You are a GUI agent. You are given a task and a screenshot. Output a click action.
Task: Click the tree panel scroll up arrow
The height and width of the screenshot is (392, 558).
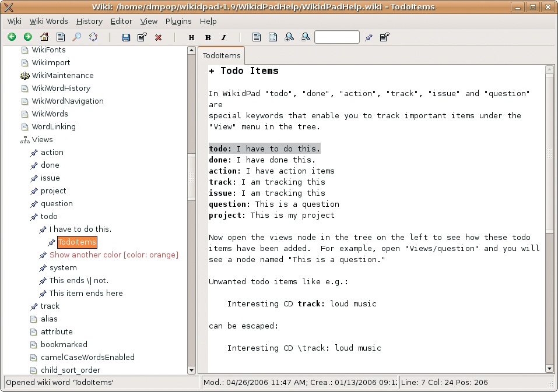(x=191, y=51)
